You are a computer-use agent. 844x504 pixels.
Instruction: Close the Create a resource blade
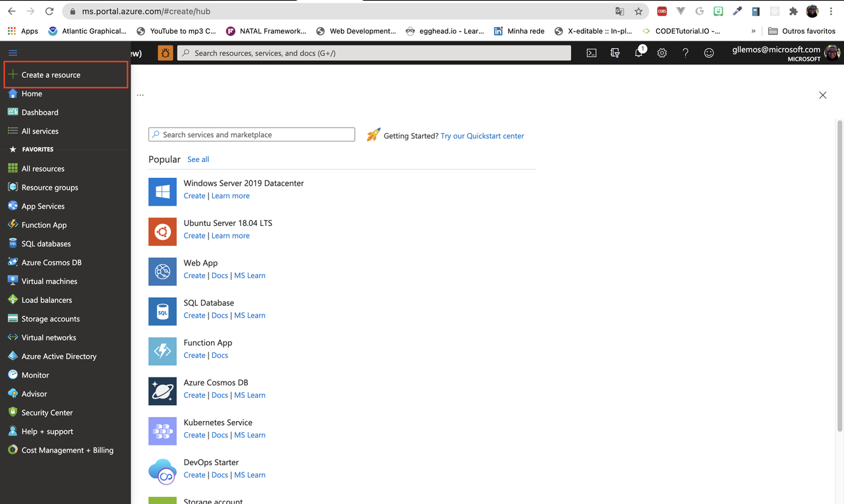(823, 95)
